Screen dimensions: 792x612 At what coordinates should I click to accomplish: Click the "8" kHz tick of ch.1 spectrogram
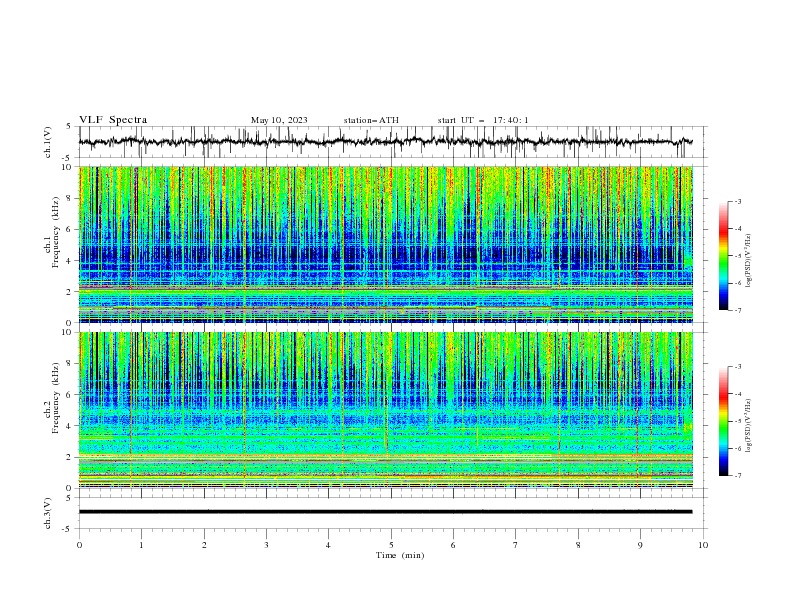[x=71, y=198]
